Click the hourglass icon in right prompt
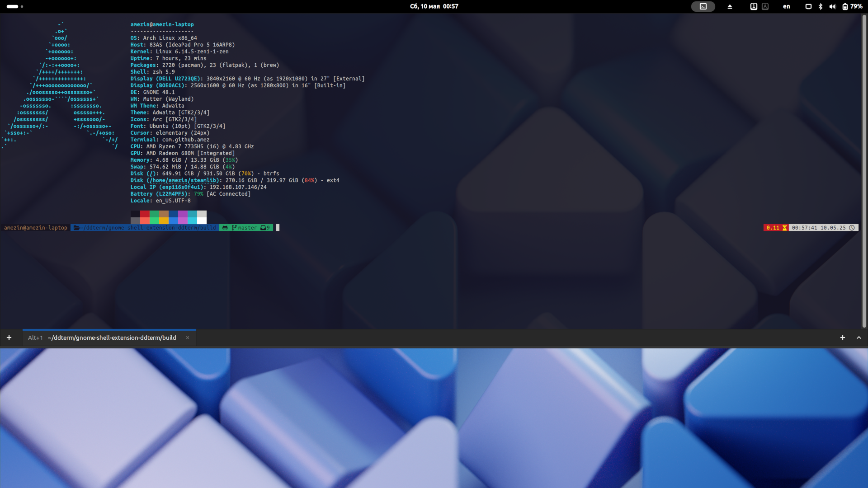Screen dimensions: 868x488 tap(785, 228)
